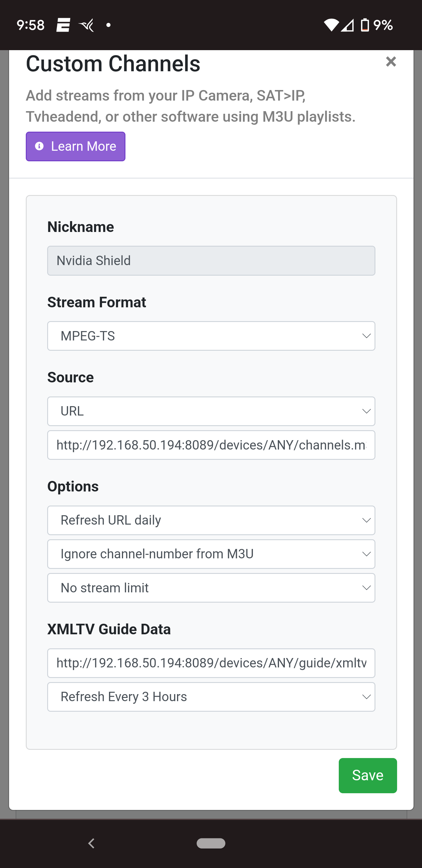Tap the cellular signal icon
This screenshot has width=422, height=868.
[x=347, y=25]
